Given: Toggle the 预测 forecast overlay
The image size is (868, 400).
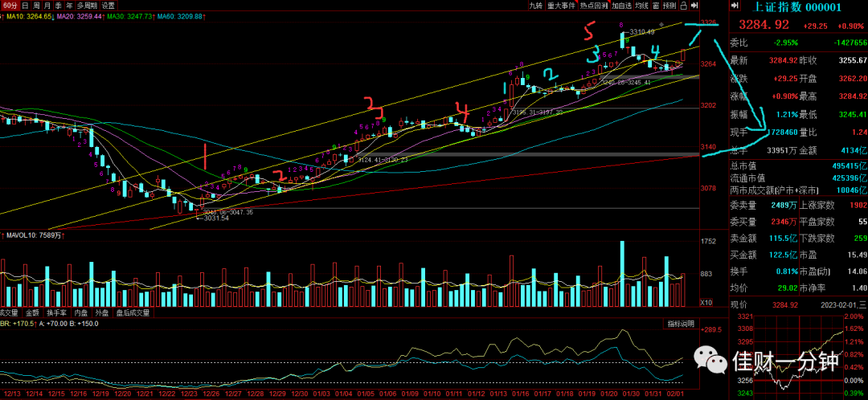Looking at the screenshot, I should (669, 6).
